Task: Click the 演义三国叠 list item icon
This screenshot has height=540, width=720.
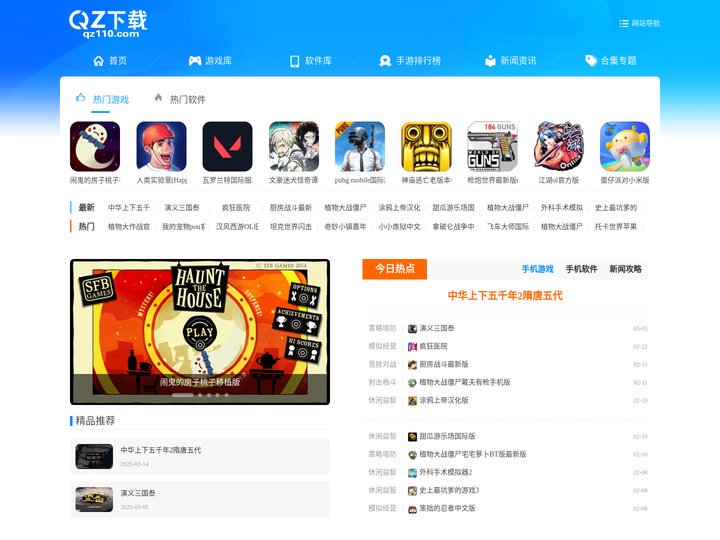Action: tap(412, 328)
